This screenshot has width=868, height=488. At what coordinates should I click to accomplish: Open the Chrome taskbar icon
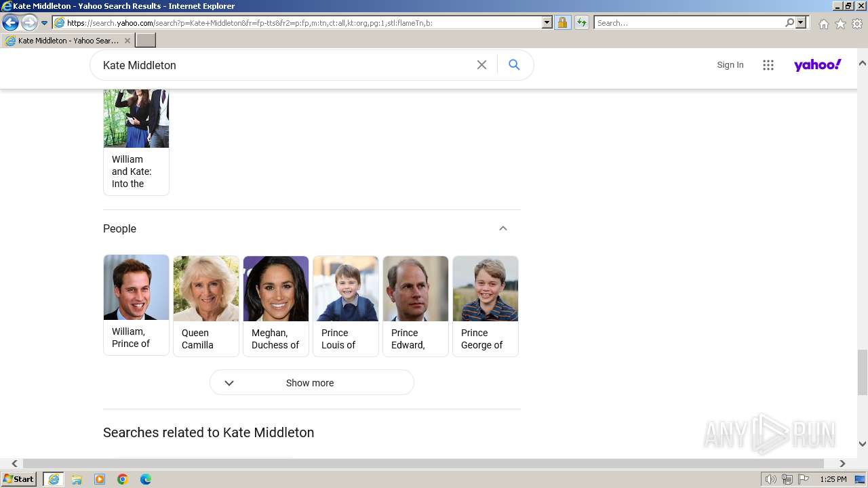123,479
